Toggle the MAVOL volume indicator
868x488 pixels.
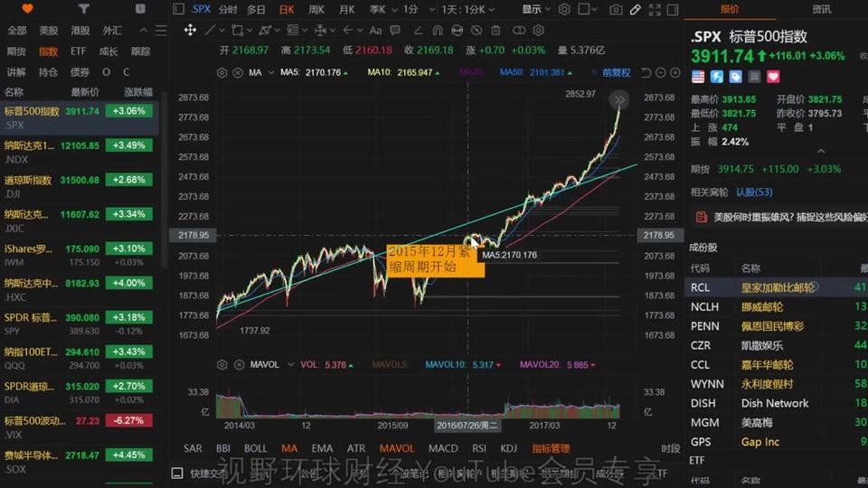(396, 448)
